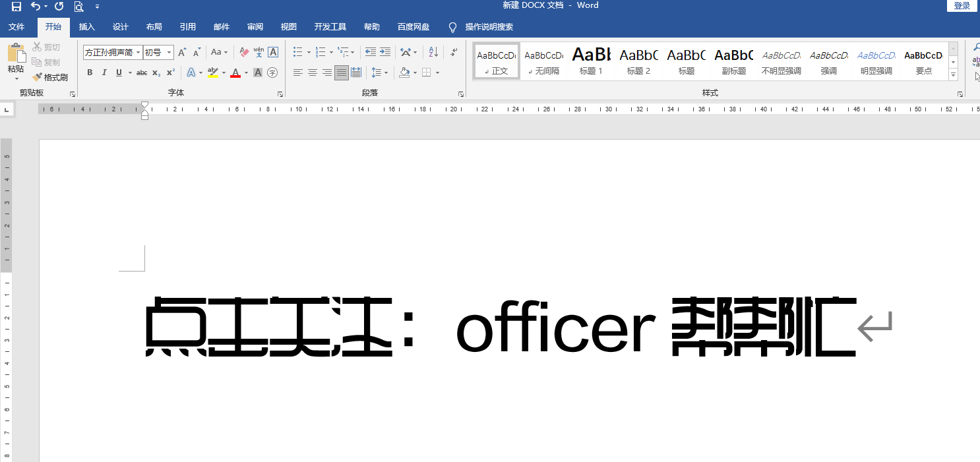This screenshot has width=980, height=462.
Task: Click 剪切 (Cut) in the clipboard group
Action: coord(47,47)
